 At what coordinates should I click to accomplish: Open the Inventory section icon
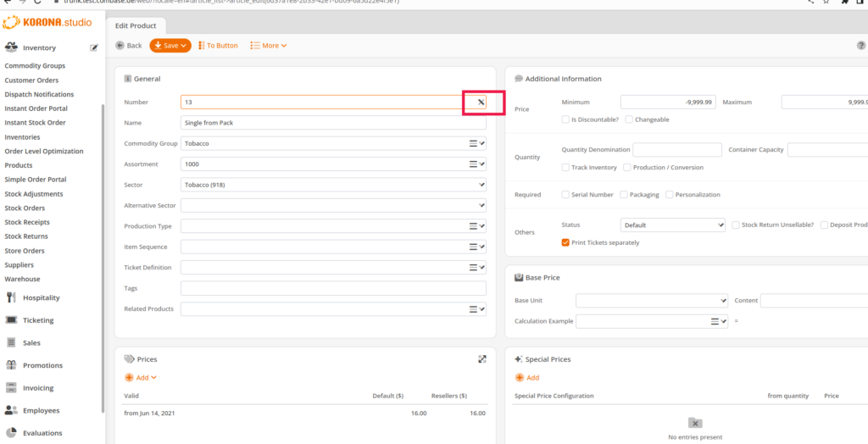coord(11,47)
